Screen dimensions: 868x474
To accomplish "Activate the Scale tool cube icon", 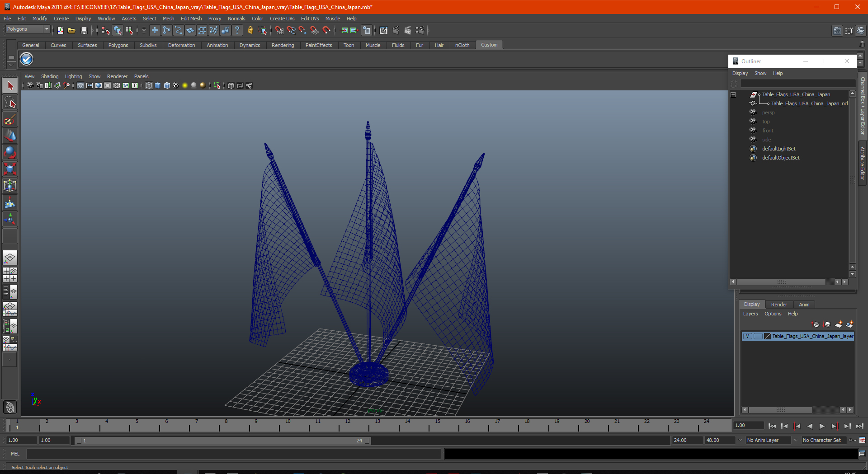I will [10, 169].
